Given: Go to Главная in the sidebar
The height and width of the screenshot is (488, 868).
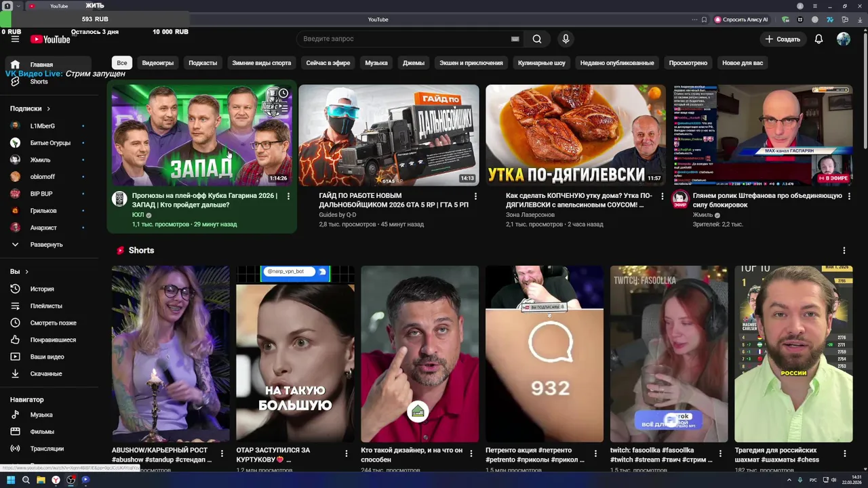Looking at the screenshot, I should point(47,64).
